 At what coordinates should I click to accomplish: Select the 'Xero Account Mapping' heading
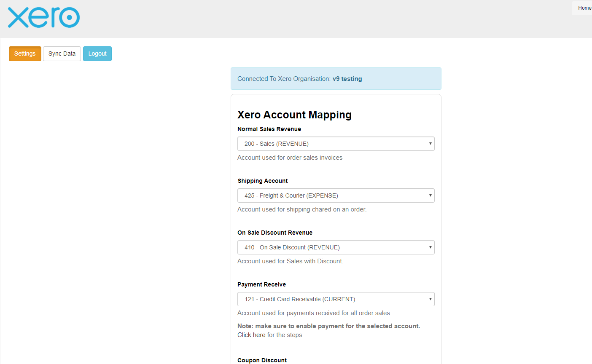(294, 115)
